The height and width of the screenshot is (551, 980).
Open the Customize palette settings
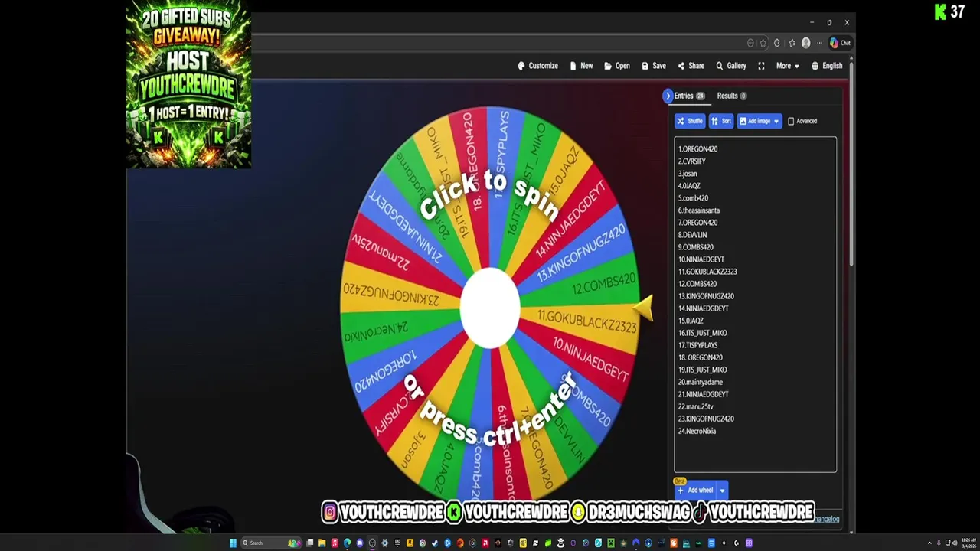point(537,66)
